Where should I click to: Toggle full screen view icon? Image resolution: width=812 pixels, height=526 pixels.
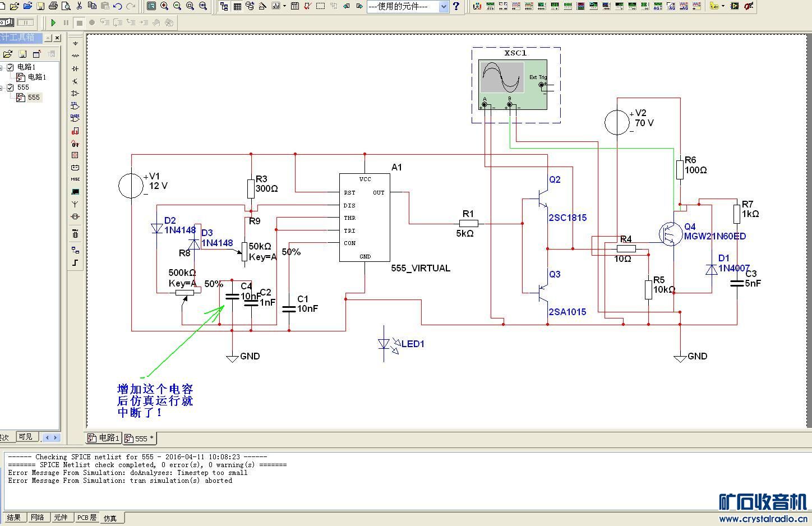[x=151, y=6]
